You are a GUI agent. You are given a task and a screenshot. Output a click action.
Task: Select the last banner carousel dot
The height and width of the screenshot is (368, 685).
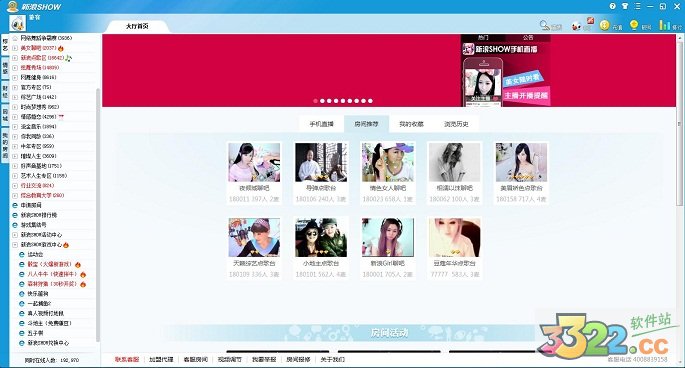coord(370,101)
